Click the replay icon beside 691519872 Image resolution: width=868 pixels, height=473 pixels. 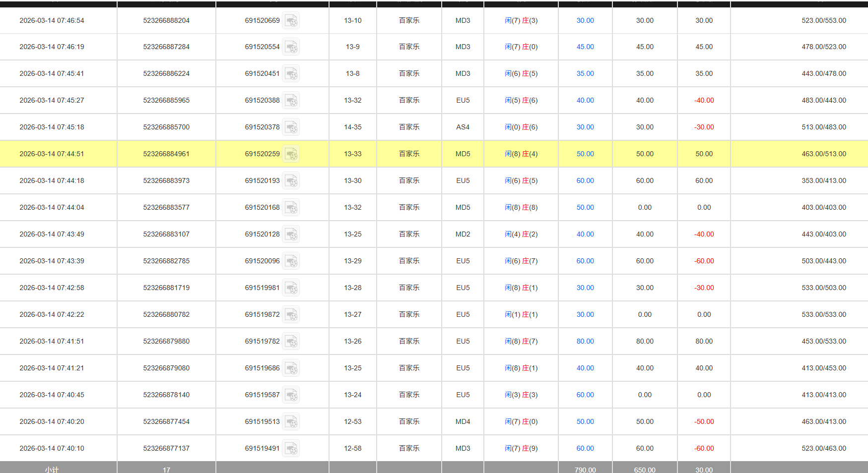291,315
